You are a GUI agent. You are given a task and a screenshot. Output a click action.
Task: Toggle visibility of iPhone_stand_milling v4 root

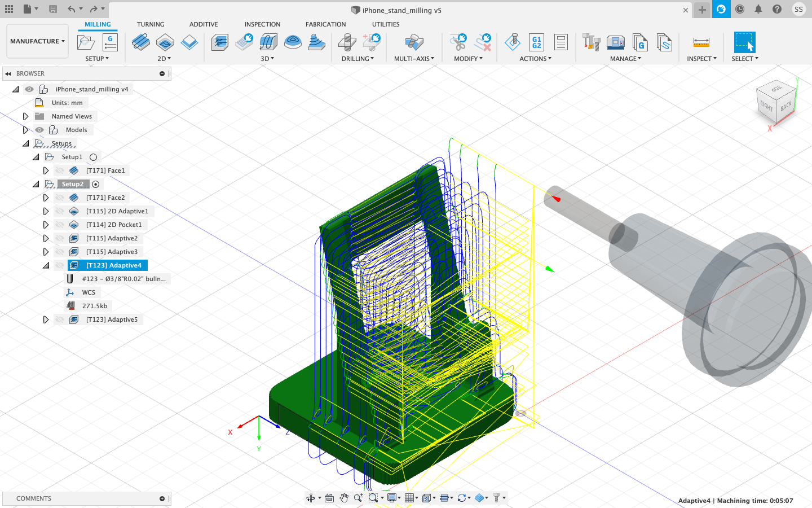point(29,89)
